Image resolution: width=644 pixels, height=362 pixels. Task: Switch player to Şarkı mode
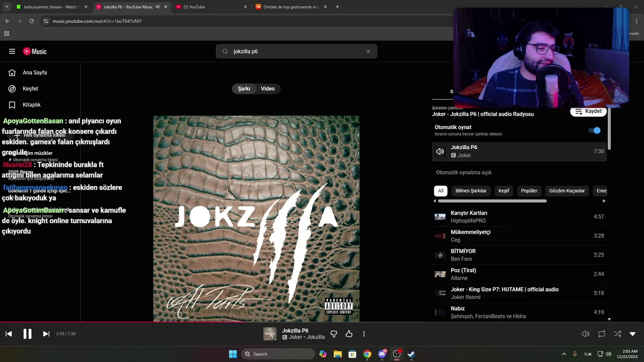(244, 88)
